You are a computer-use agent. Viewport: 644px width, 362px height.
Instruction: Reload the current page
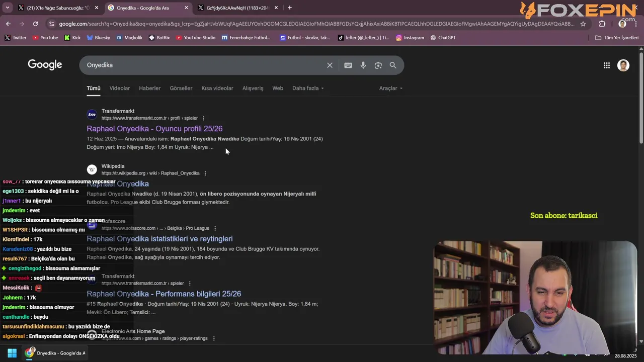click(35, 24)
